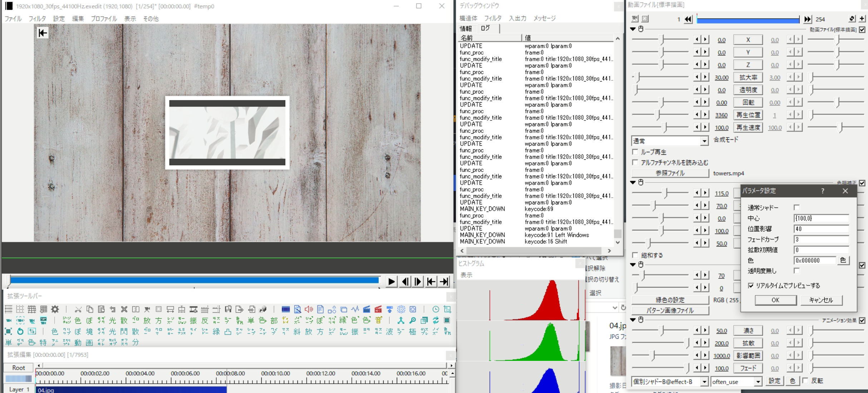Click the red speaker audio icon
868x393 pixels.
309,309
